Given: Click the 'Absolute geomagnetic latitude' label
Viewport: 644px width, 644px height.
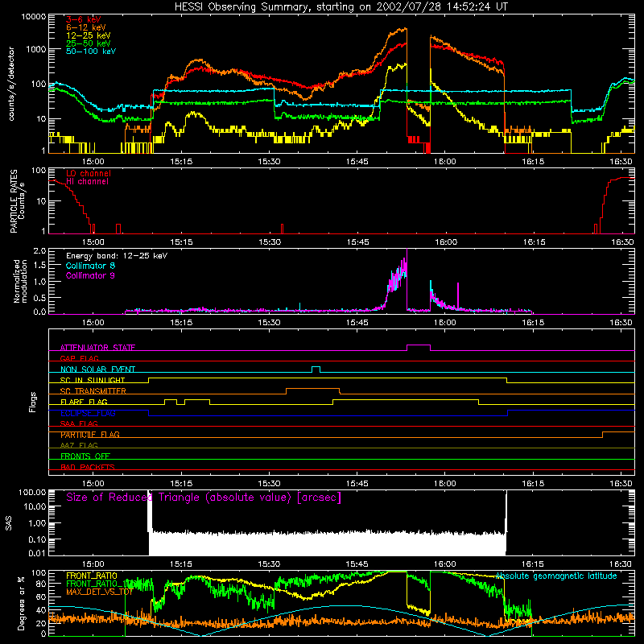Looking at the screenshot, I should click(x=556, y=576).
